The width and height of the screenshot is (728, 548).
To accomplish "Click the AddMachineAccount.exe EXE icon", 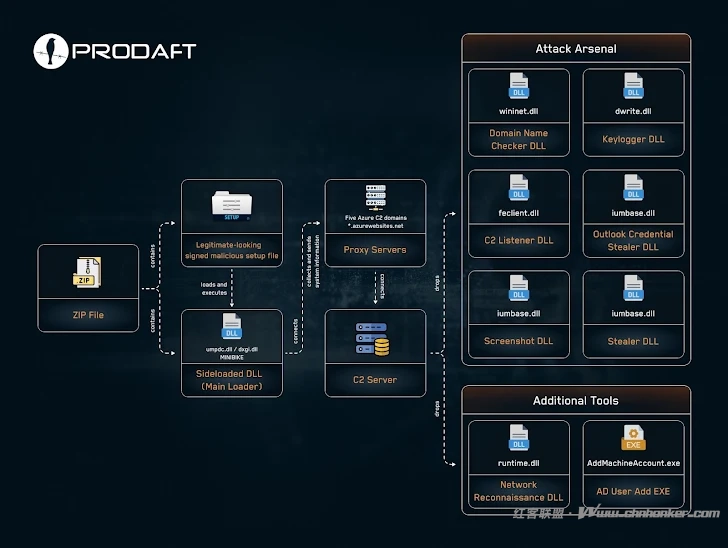I will pyautogui.click(x=633, y=440).
